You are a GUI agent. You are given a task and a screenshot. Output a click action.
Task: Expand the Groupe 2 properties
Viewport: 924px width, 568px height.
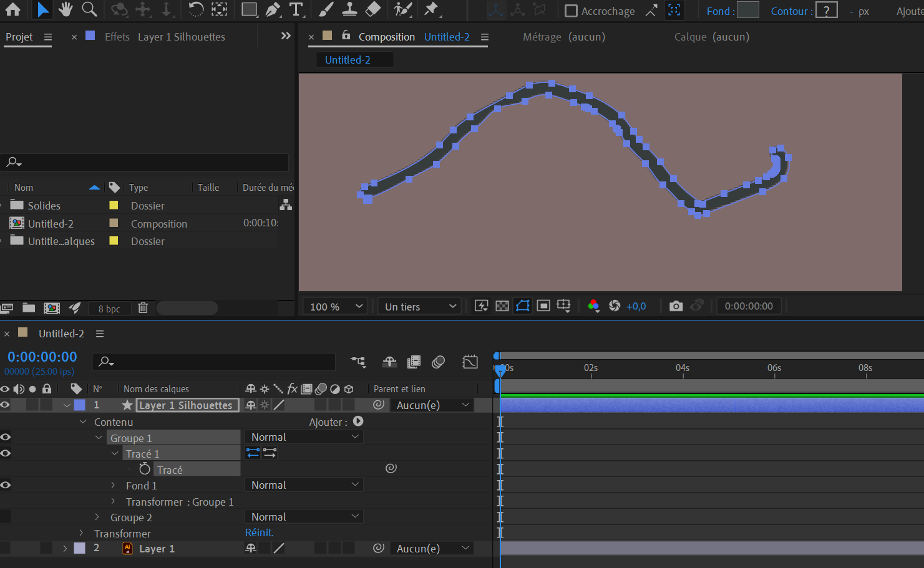[97, 517]
